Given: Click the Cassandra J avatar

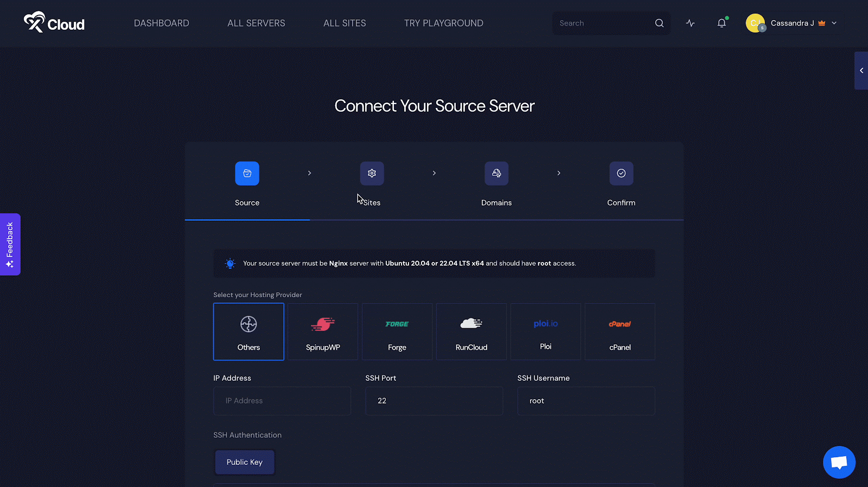Looking at the screenshot, I should coord(755,23).
